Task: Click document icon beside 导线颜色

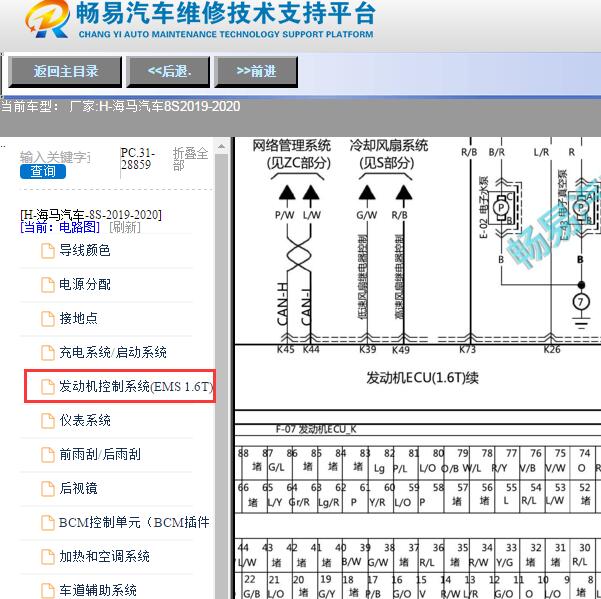Action: pyautogui.click(x=48, y=251)
